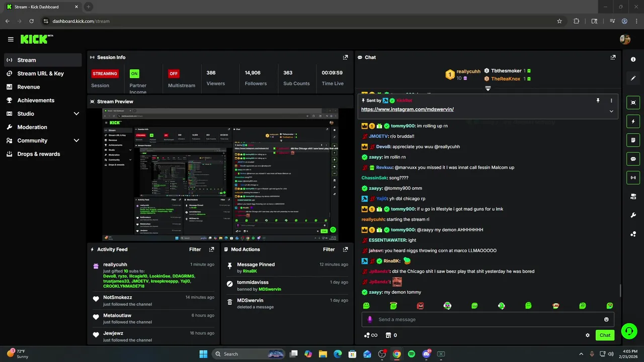Toggle the Partner Income ON badge

point(134,73)
